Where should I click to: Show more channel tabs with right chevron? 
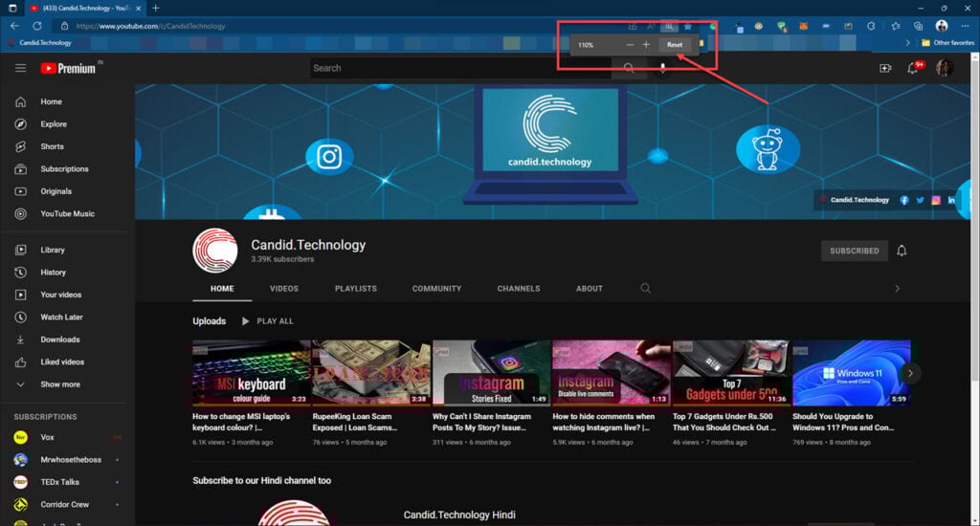tap(897, 289)
